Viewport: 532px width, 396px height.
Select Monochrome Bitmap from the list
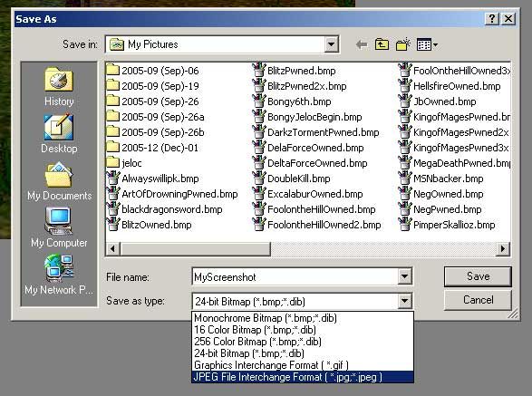tap(303, 318)
